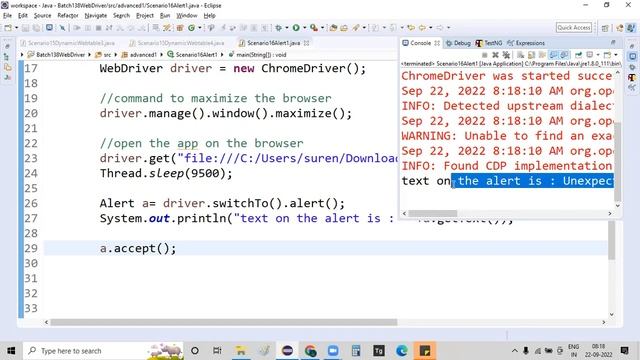Open the Back history dropdown arrow
The width and height of the screenshot is (640, 360).
[431, 28]
